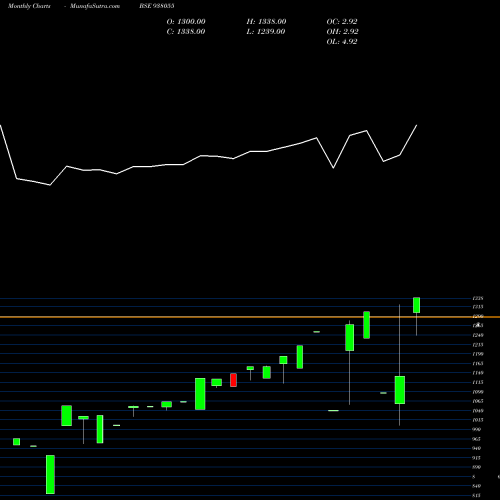Click the 'OH: 2.92' value
This screenshot has height=500, width=500.
click(342, 32)
